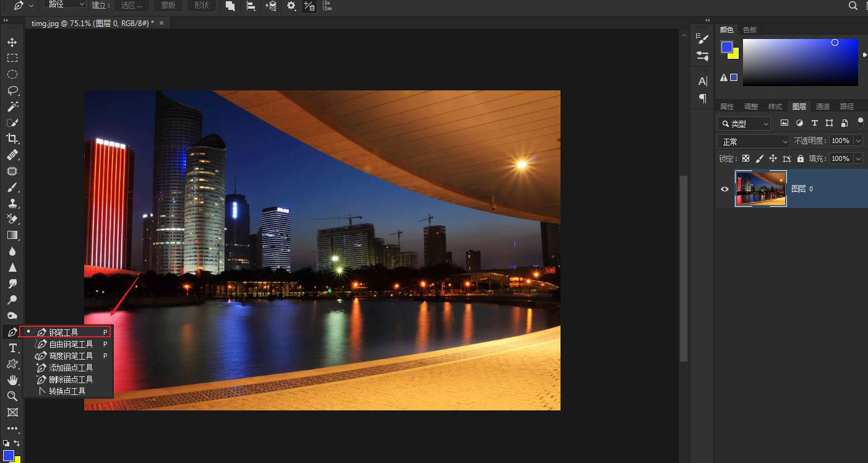Open the 正常 blend mode dropdown
This screenshot has height=463, width=868.
tap(754, 141)
